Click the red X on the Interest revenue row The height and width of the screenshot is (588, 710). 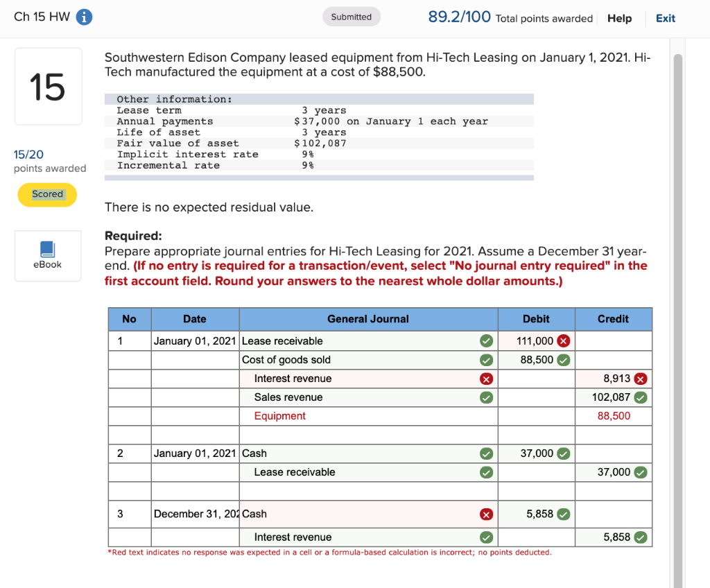coord(485,379)
